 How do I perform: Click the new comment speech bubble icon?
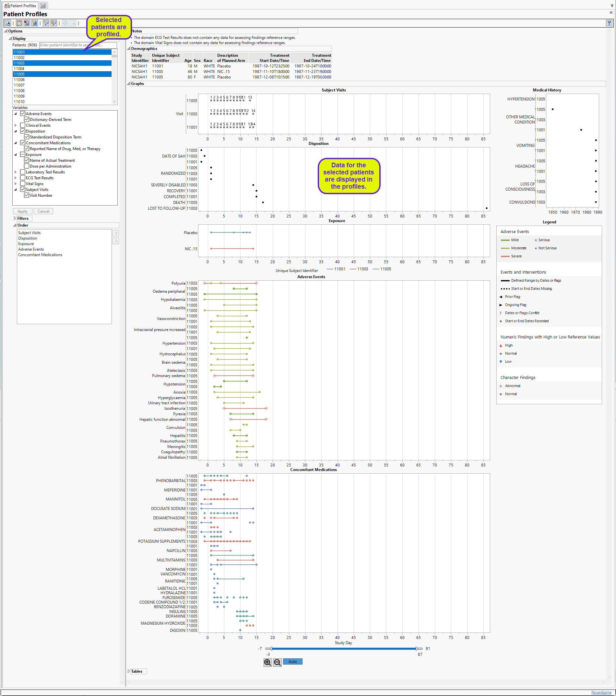(46, 23)
